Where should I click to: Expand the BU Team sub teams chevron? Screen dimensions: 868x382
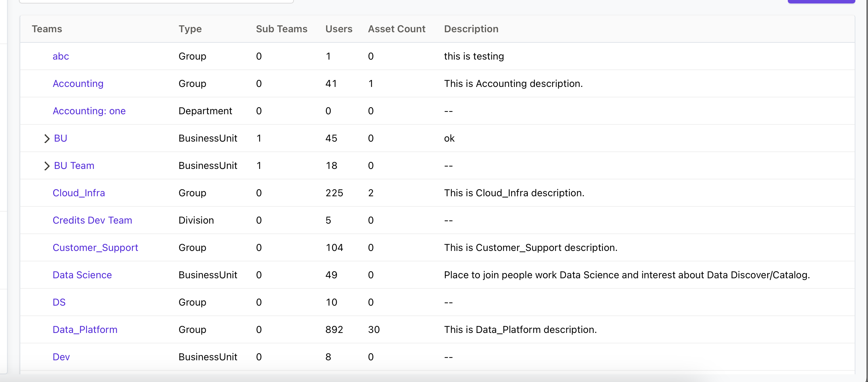[47, 165]
